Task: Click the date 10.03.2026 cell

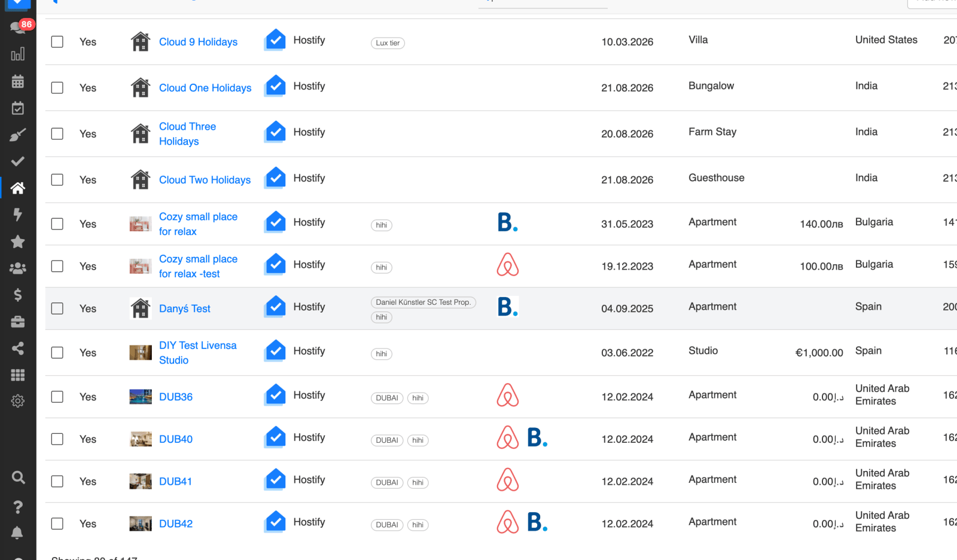Action: (627, 42)
